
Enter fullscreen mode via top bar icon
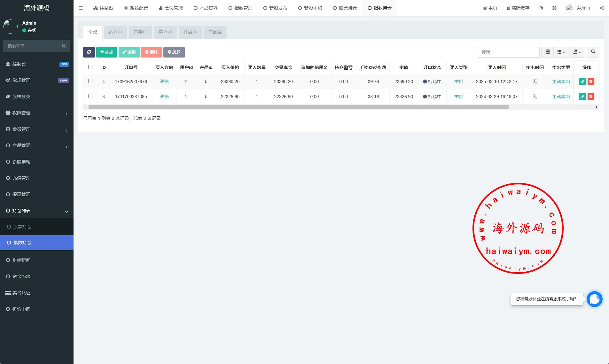click(x=554, y=8)
